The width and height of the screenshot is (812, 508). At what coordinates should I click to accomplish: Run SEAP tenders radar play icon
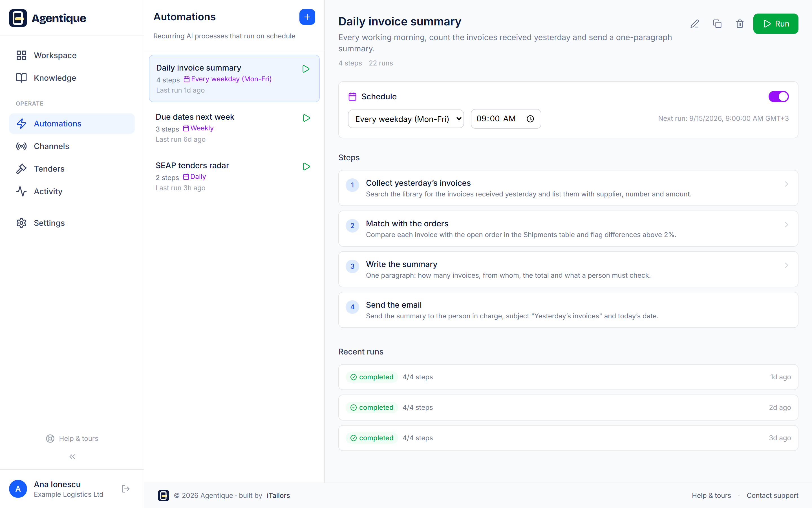coord(306,167)
